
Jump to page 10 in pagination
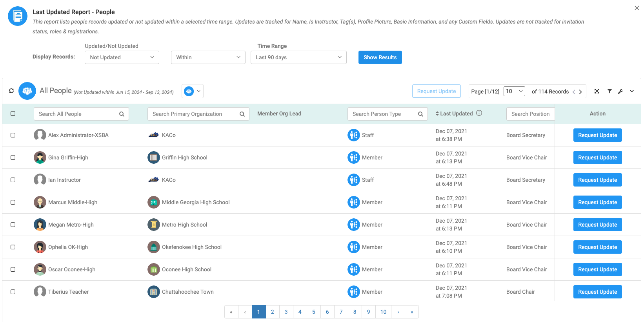pyautogui.click(x=383, y=312)
